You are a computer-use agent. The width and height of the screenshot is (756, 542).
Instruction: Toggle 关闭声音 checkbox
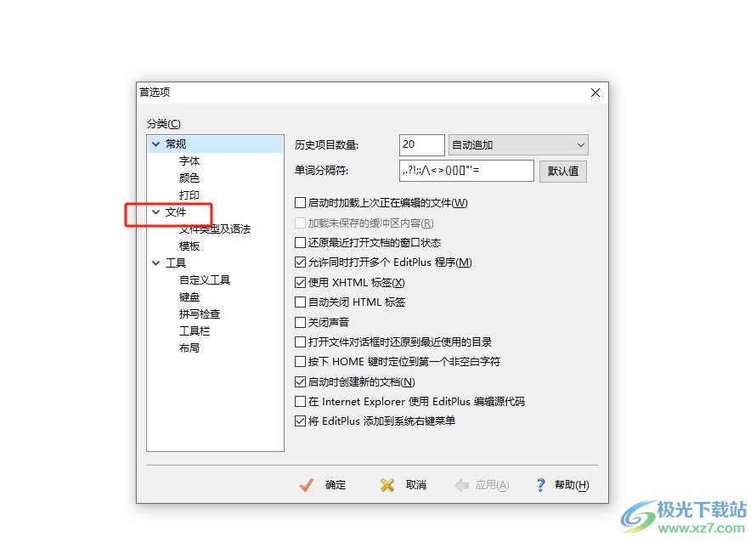(x=300, y=322)
